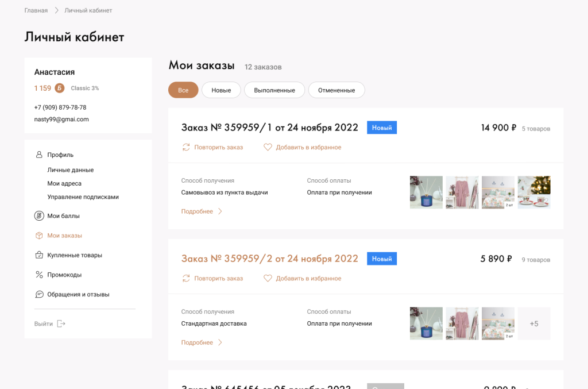The width and height of the screenshot is (588, 389).
Task: Expand Подробнее for order 359959/2
Action: coord(202,342)
